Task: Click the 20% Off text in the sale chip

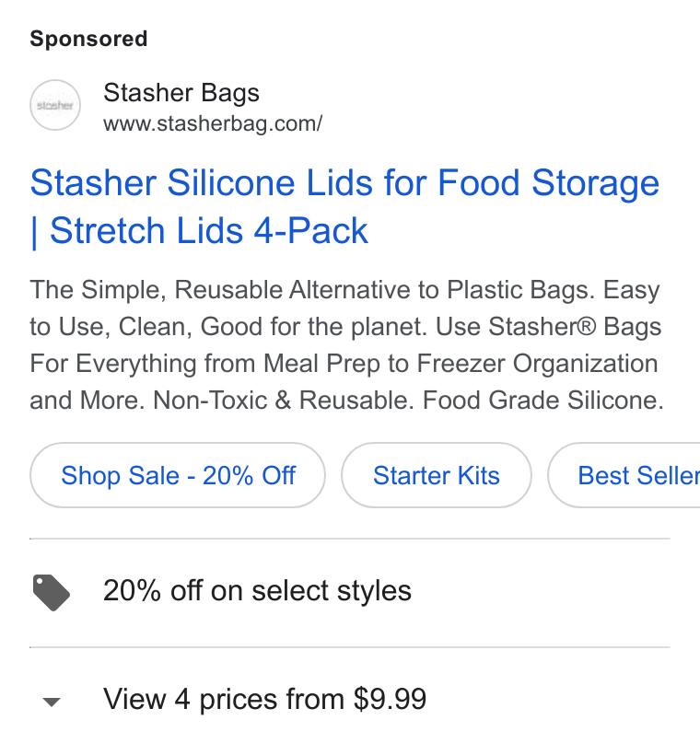Action: (x=249, y=475)
